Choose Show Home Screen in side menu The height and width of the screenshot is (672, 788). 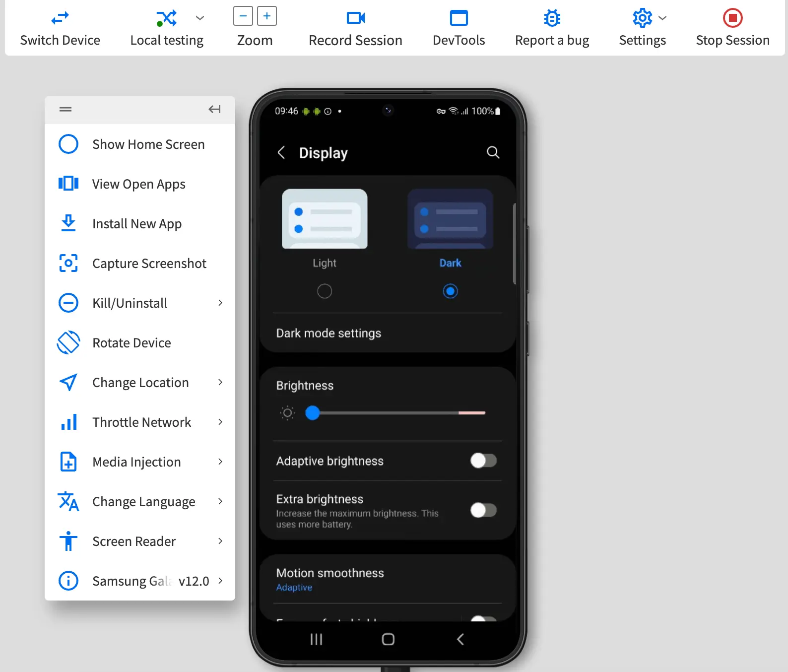click(148, 144)
